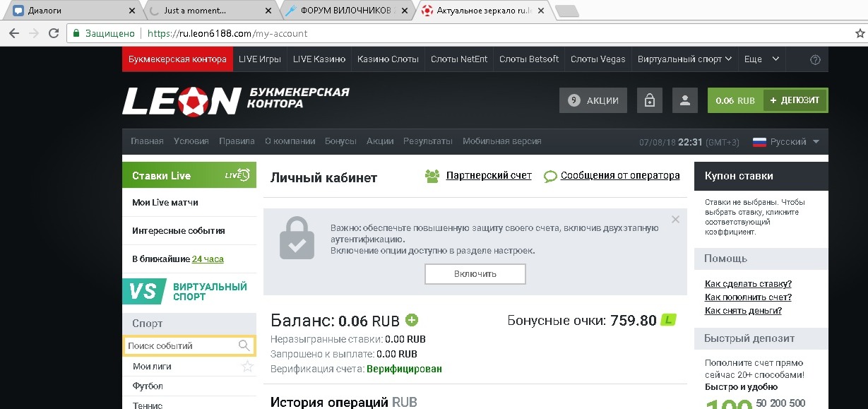Favorite Мои лиги with the star
Viewport: 868px width, 409px height.
tap(247, 367)
